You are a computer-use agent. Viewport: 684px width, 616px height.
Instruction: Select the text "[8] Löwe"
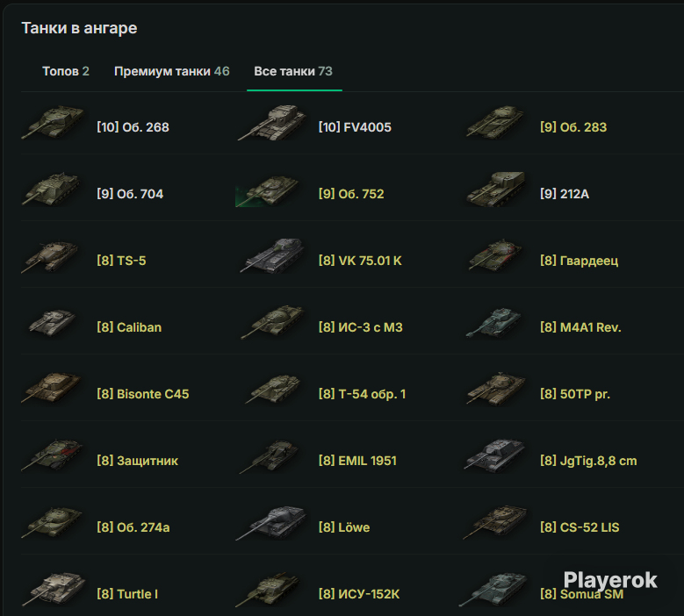coord(343,527)
